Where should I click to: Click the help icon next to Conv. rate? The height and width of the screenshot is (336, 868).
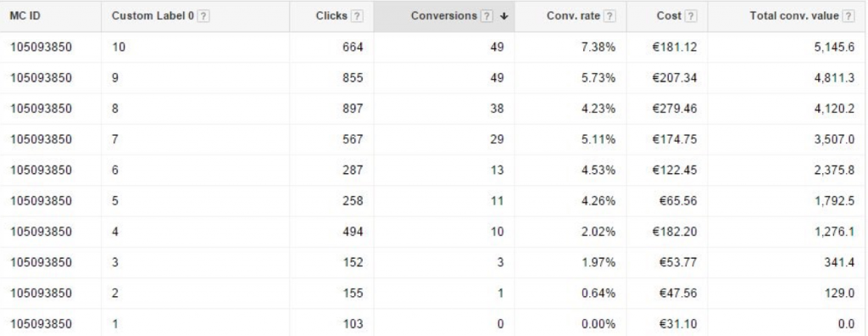(609, 16)
